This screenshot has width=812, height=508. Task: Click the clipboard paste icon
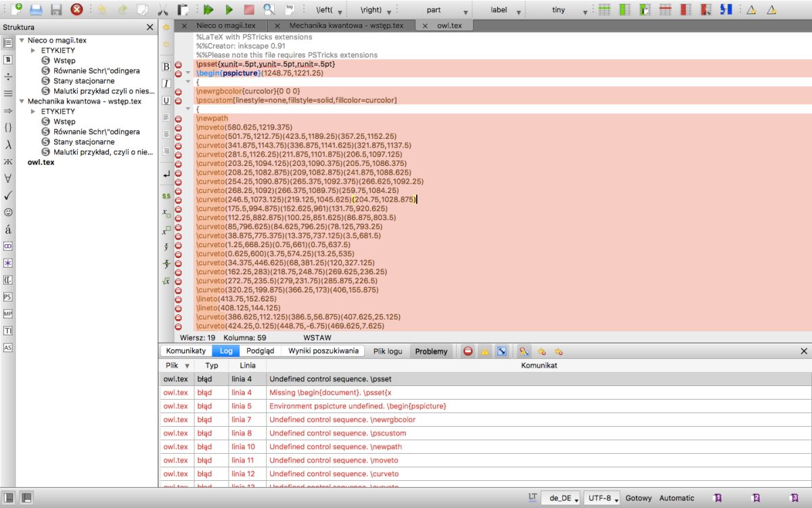pos(183,9)
